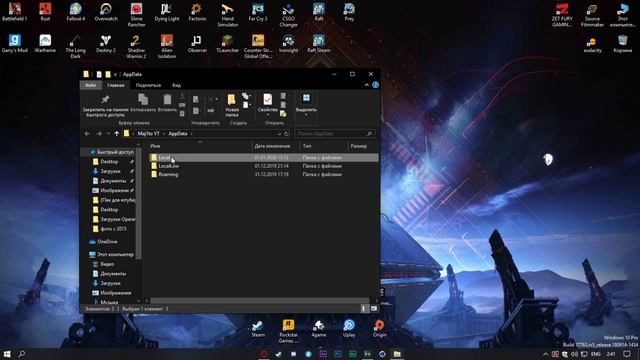Open the Warframe desktop shortcut
Image resolution: width=640 pixels, height=360 pixels.
[45, 43]
